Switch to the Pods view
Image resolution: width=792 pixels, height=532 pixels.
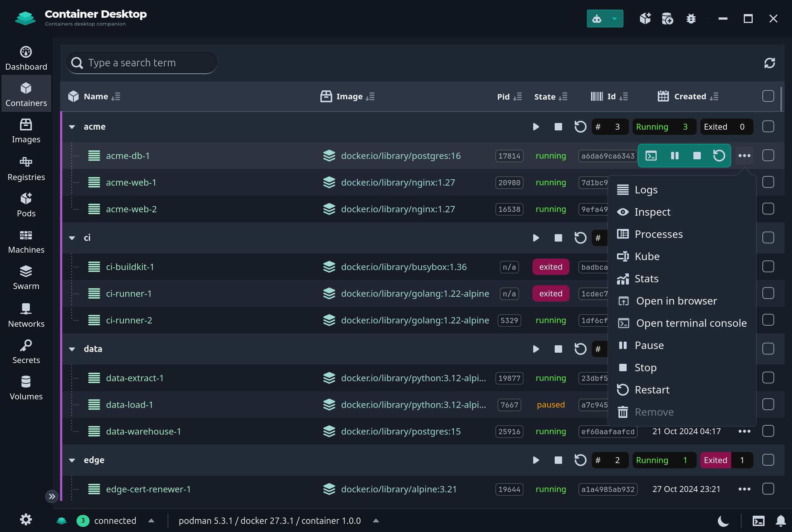coord(26,205)
